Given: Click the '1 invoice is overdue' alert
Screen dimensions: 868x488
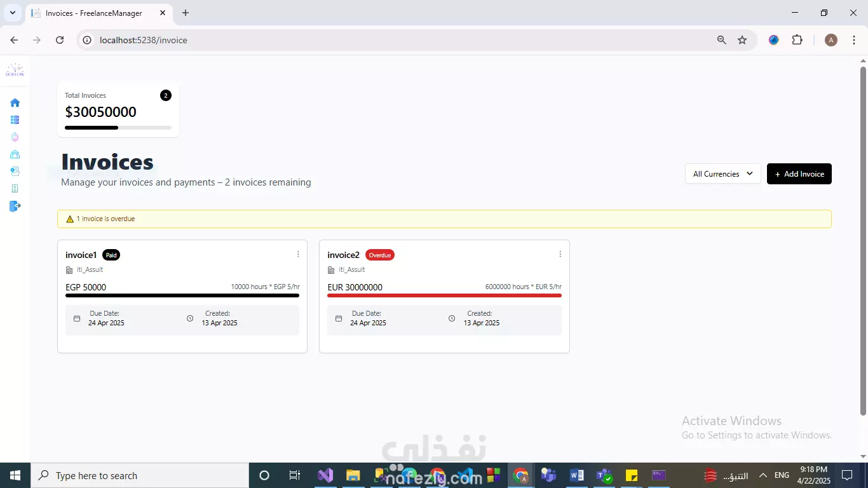Looking at the screenshot, I should [444, 219].
